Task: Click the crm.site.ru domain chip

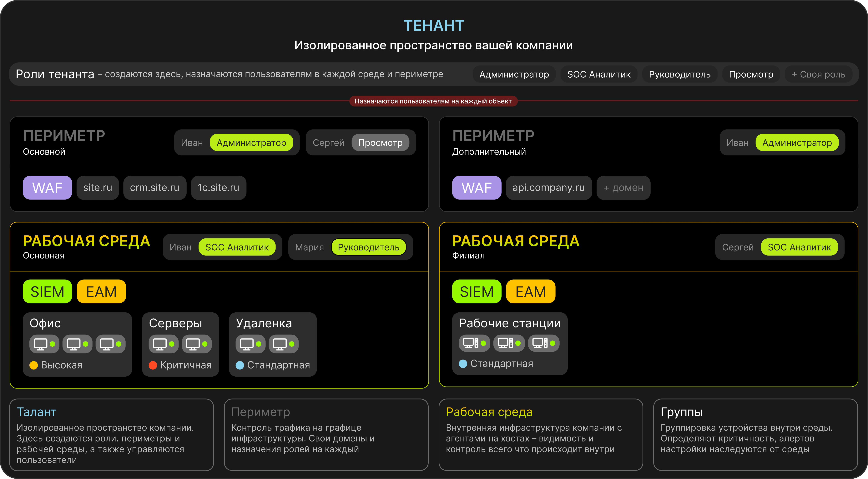Action: (155, 188)
